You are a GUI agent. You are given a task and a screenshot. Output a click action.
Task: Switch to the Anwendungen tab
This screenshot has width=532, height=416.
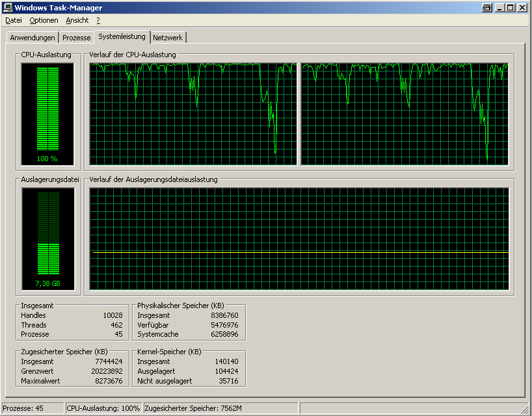point(33,38)
